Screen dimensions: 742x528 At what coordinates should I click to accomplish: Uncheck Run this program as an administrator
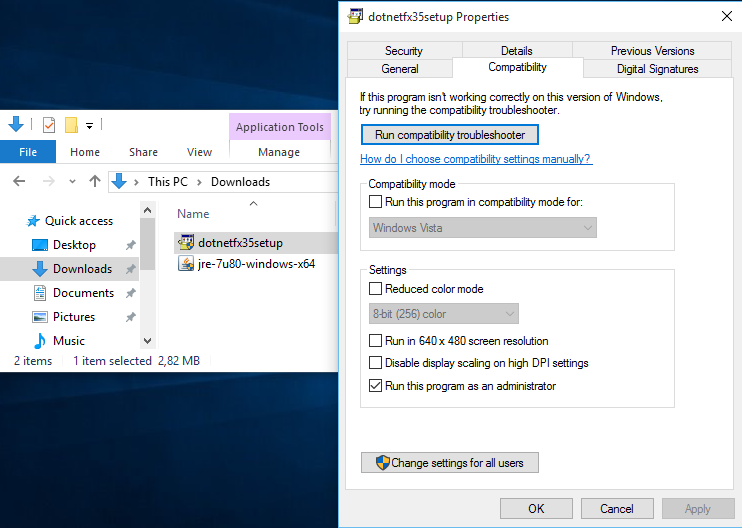(375, 386)
